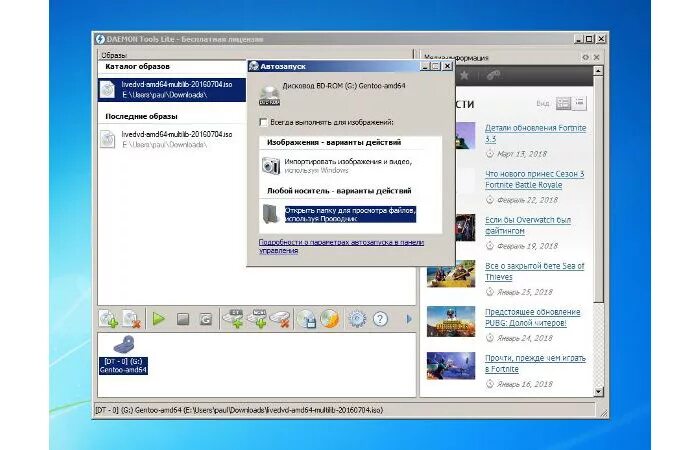Open 'Если бы Overwatch был файтингом' article
This screenshot has height=450, width=700.
[x=528, y=225]
